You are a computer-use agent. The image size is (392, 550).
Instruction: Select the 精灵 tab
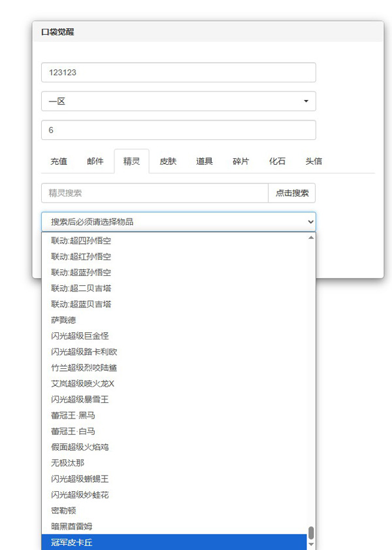click(x=132, y=161)
